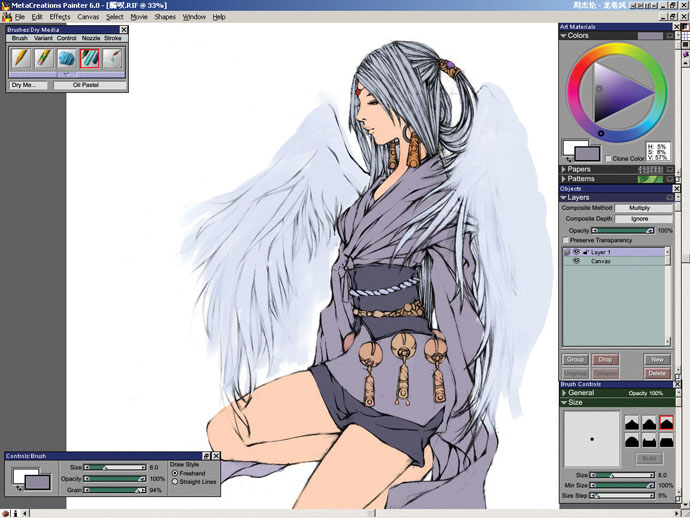Select the Canvas layer row

[616, 261]
